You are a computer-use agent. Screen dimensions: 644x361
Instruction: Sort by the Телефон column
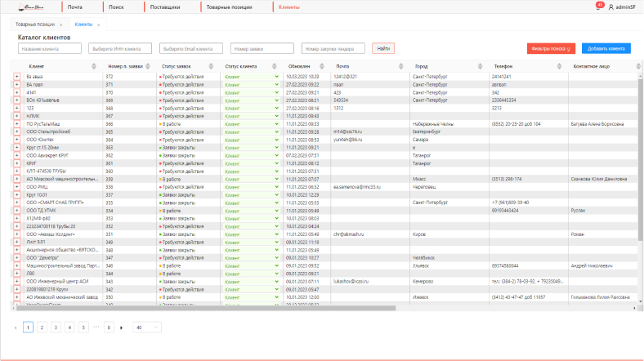[x=559, y=66]
